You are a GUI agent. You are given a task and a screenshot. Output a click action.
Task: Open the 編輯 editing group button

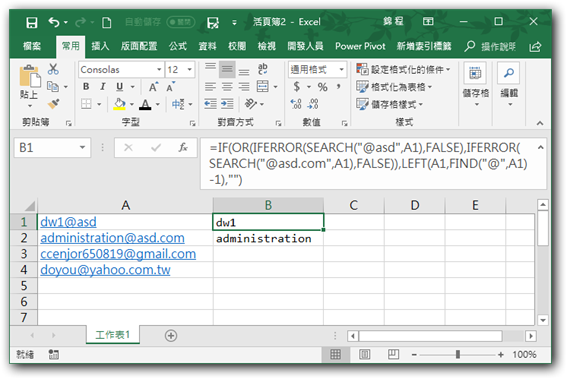tap(509, 85)
